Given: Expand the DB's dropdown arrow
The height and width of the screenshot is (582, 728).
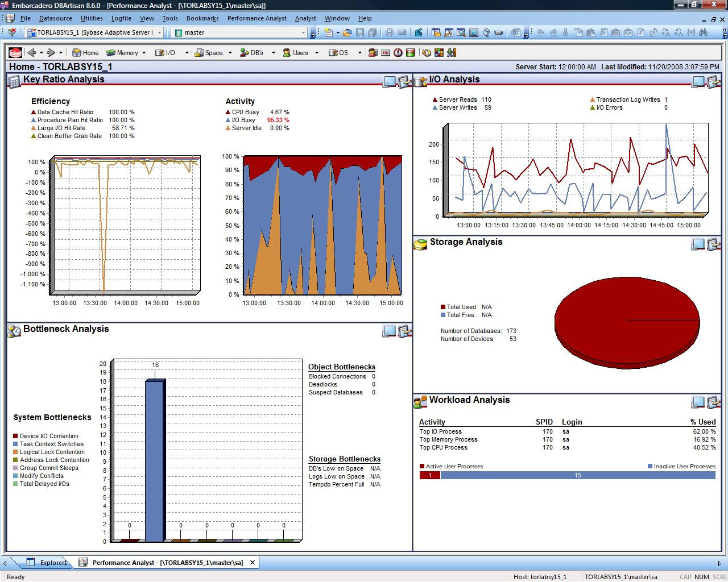Looking at the screenshot, I should click(x=274, y=53).
